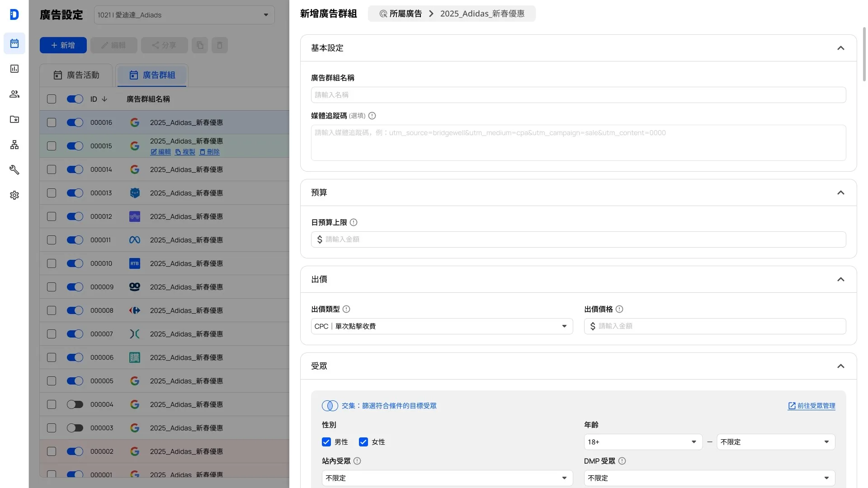Click the Meta icon in row 000011
The width and height of the screenshot is (868, 488).
[135, 240]
